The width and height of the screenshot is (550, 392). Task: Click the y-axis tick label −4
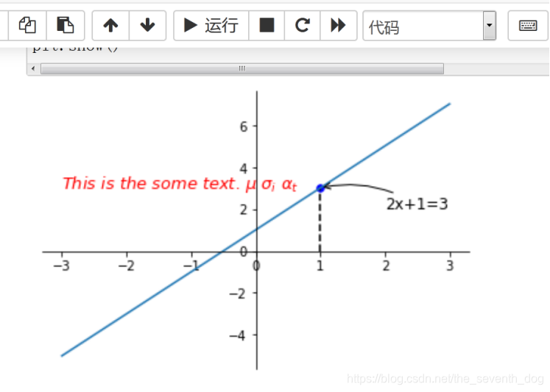pos(238,335)
